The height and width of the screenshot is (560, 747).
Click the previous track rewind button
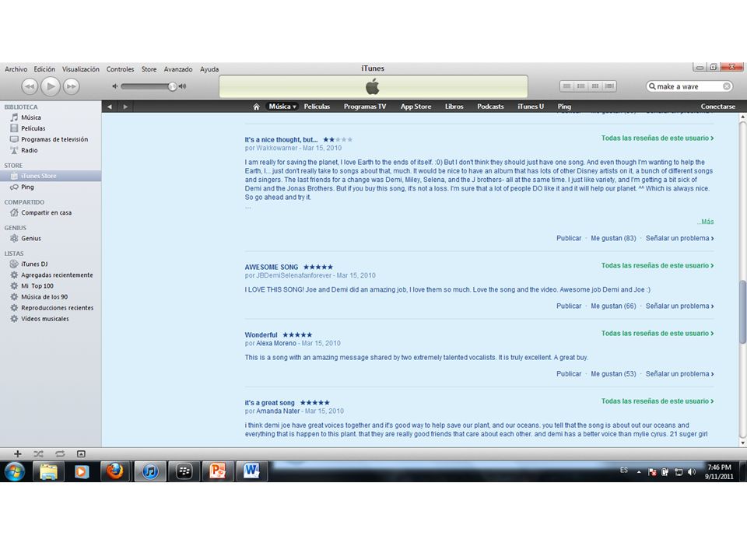30,86
